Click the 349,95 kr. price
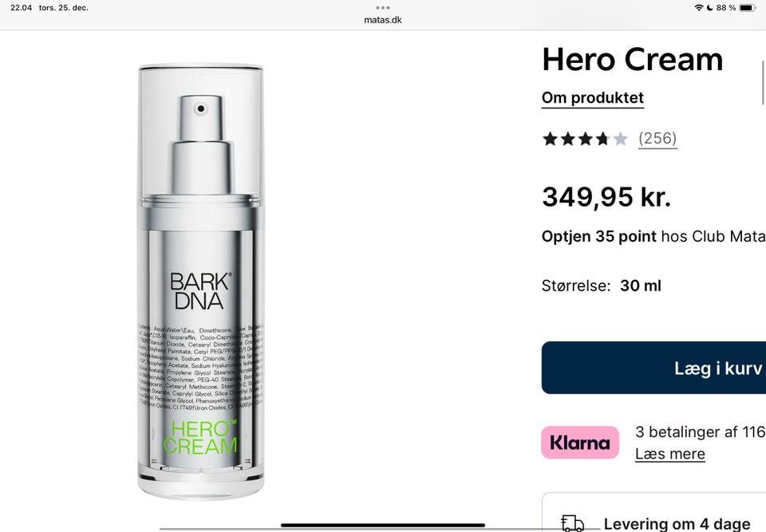Viewport: 766px width, 532px height. [x=606, y=197]
